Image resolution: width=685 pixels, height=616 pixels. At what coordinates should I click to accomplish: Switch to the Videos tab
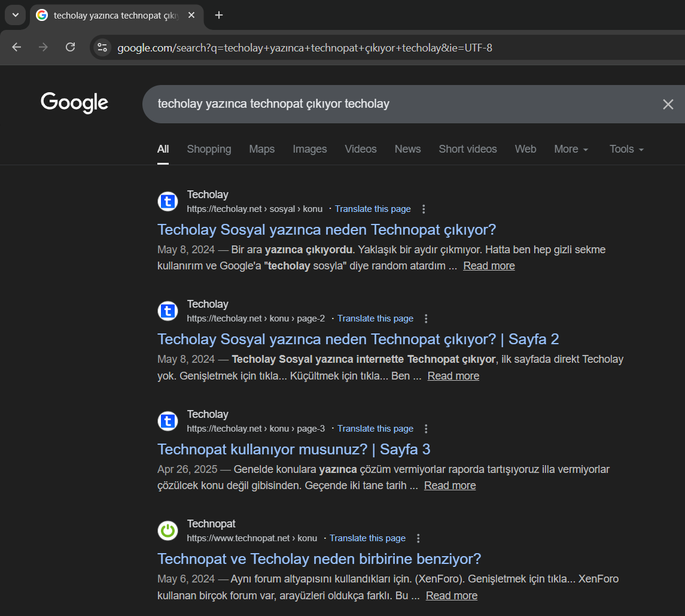click(x=360, y=149)
